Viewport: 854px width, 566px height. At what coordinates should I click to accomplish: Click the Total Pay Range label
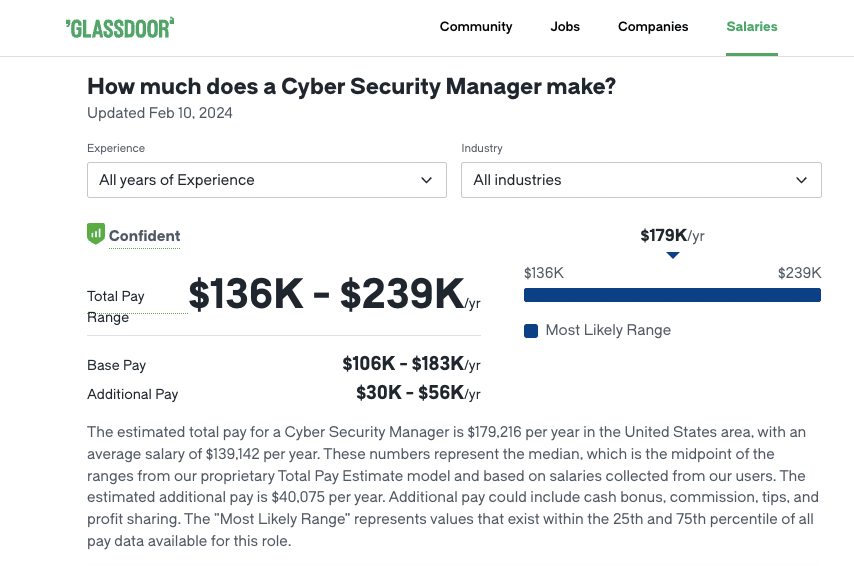click(115, 307)
